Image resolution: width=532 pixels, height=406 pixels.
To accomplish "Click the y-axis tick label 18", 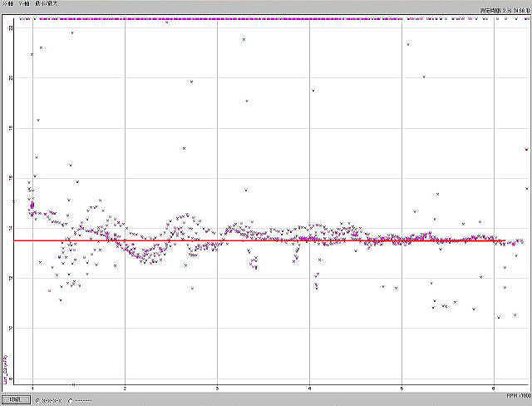I will coord(11,128).
